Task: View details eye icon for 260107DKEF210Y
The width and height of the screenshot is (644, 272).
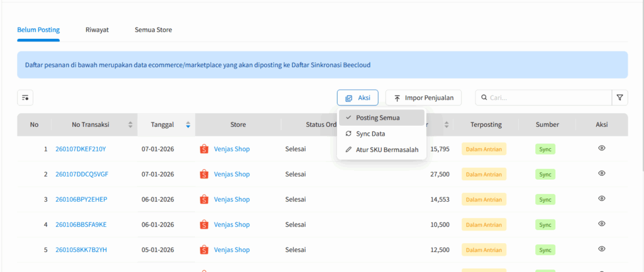Action: [x=602, y=148]
